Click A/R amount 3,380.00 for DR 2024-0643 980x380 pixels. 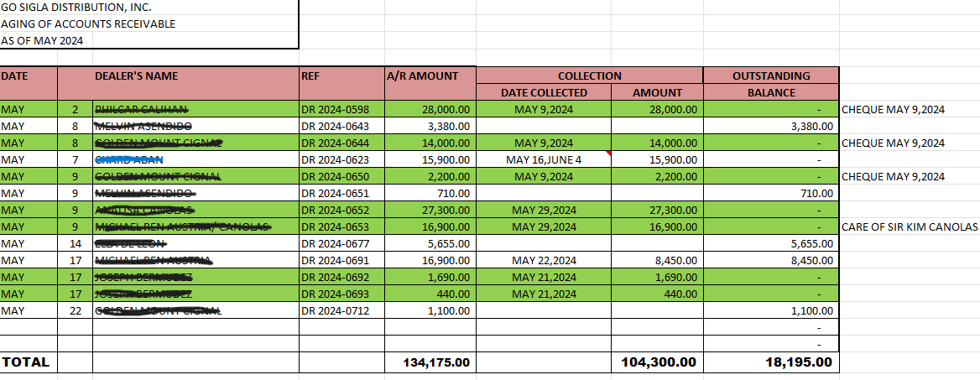(430, 127)
